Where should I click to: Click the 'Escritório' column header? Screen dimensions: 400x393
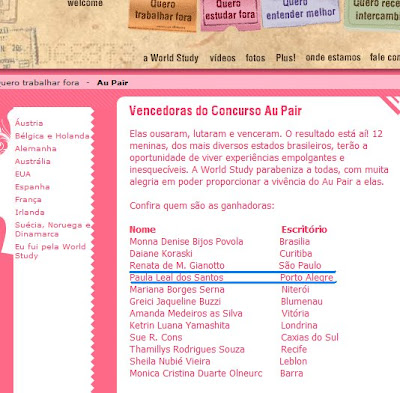(x=304, y=229)
